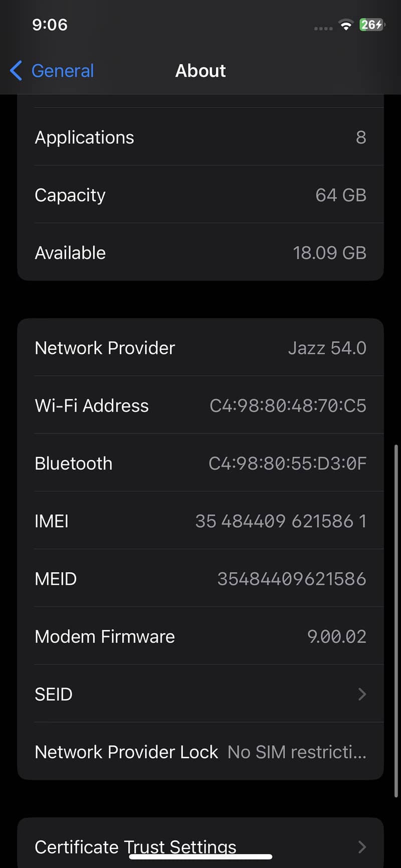Tap the battery charging indicator
The height and width of the screenshot is (868, 401).
click(x=371, y=25)
